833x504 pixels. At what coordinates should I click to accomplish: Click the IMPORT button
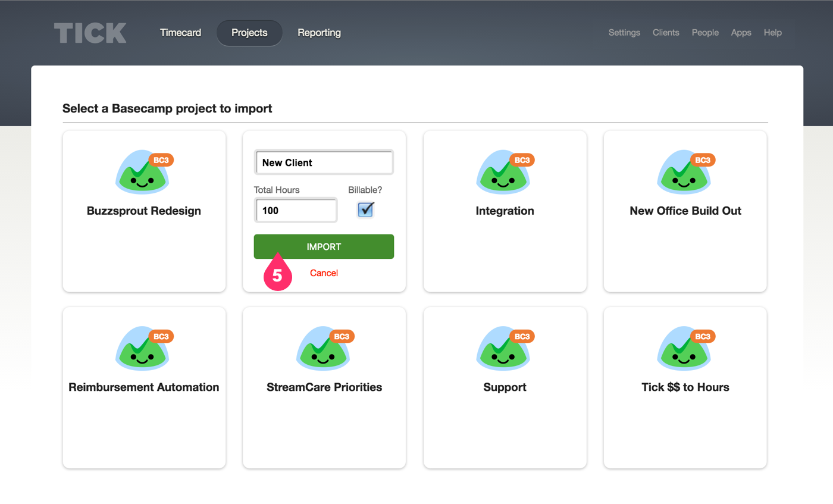[324, 246]
